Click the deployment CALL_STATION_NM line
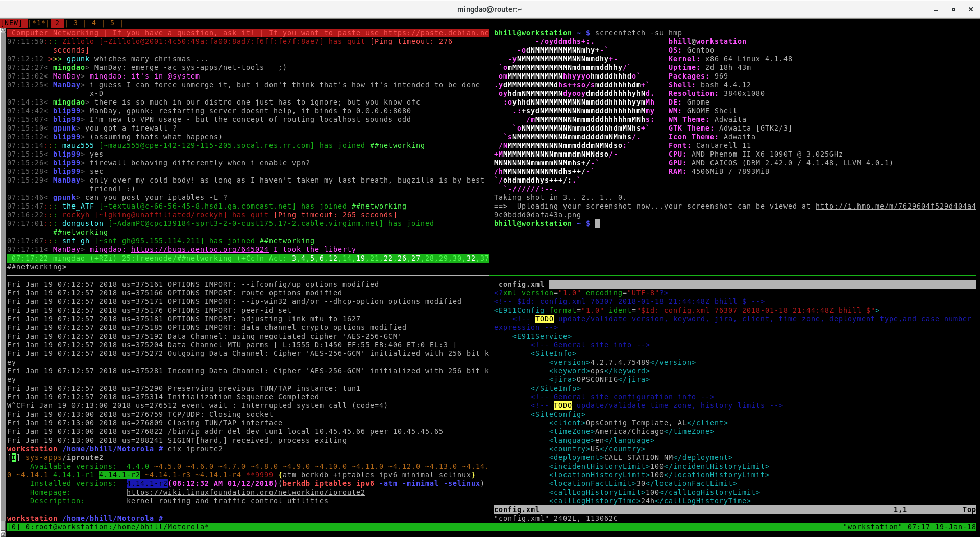 pos(641,457)
